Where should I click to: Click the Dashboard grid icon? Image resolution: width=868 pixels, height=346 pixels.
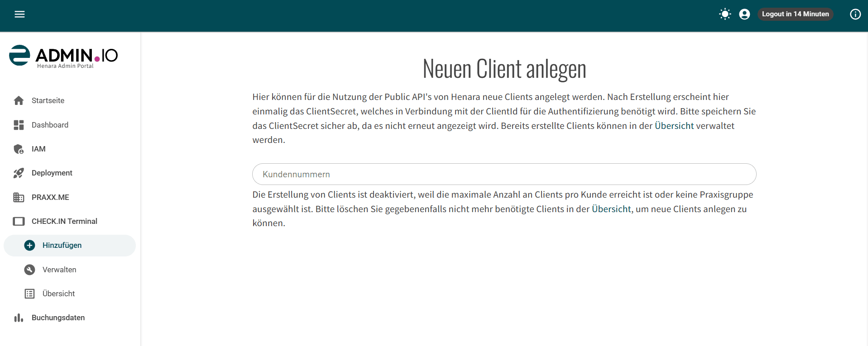19,125
